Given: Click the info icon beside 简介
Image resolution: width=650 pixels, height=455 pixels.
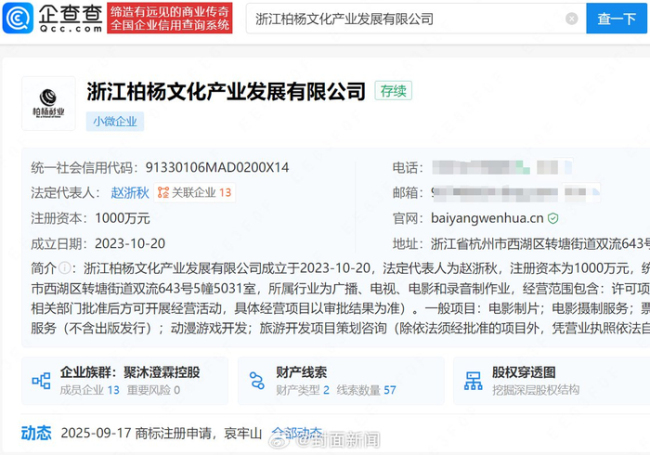Looking at the screenshot, I should 64,268.
